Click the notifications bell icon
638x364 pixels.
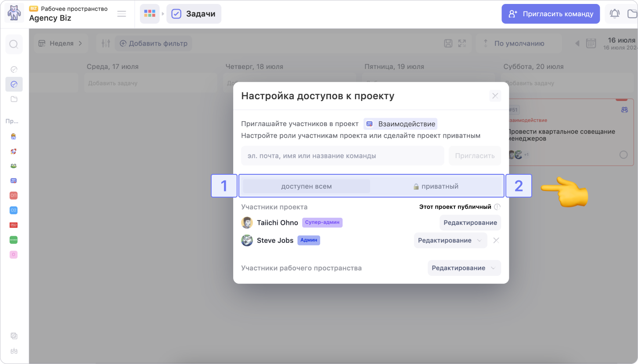pyautogui.click(x=615, y=14)
